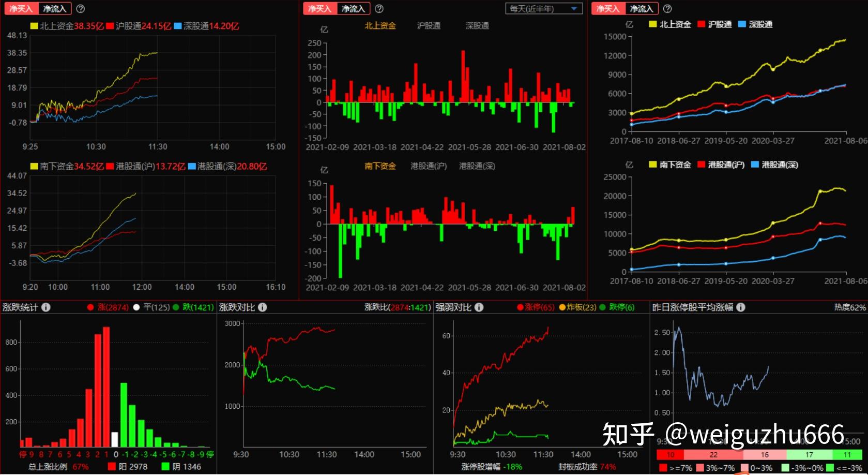Viewport: 868px width, 475px height.
Task: Click white flat-stocks bar at 0
Action: pyautogui.click(x=115, y=440)
